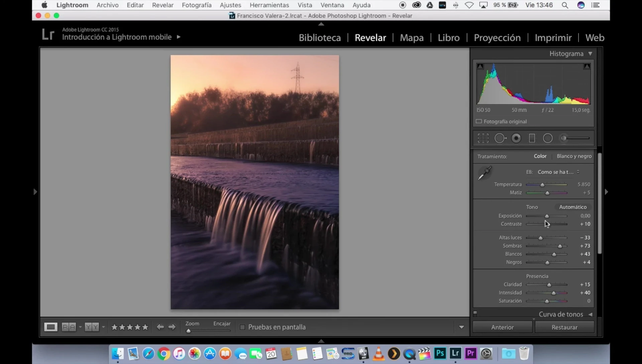Adjust the Temperatura slider
Viewport: 642px width, 364px height.
coord(542,185)
